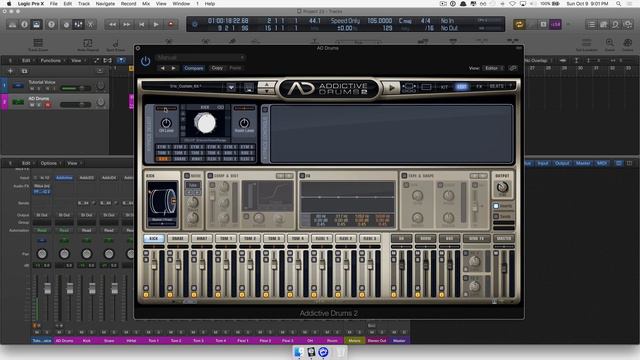Click the Logic Quick Help question icon
Viewport: 640px width, 360px height.
click(x=51, y=24)
